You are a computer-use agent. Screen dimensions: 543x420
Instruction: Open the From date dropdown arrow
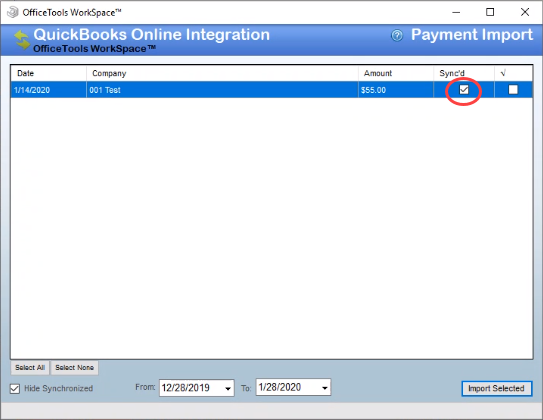tap(228, 388)
